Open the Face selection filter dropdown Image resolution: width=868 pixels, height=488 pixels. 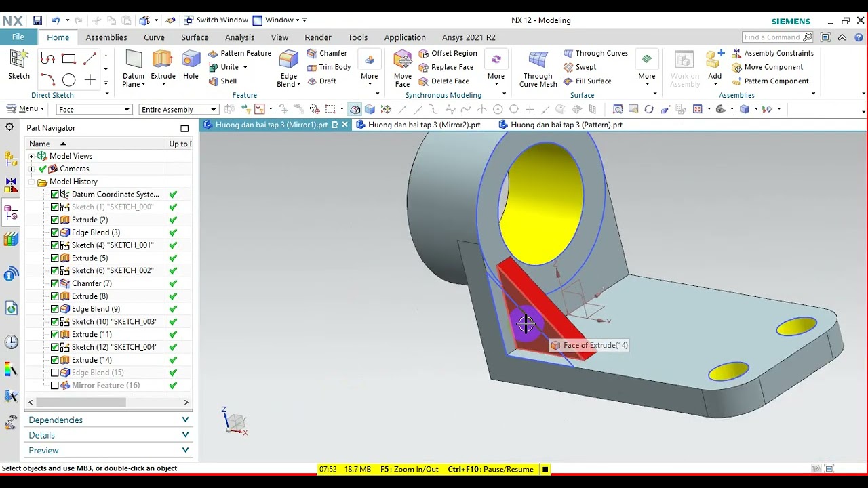point(94,109)
